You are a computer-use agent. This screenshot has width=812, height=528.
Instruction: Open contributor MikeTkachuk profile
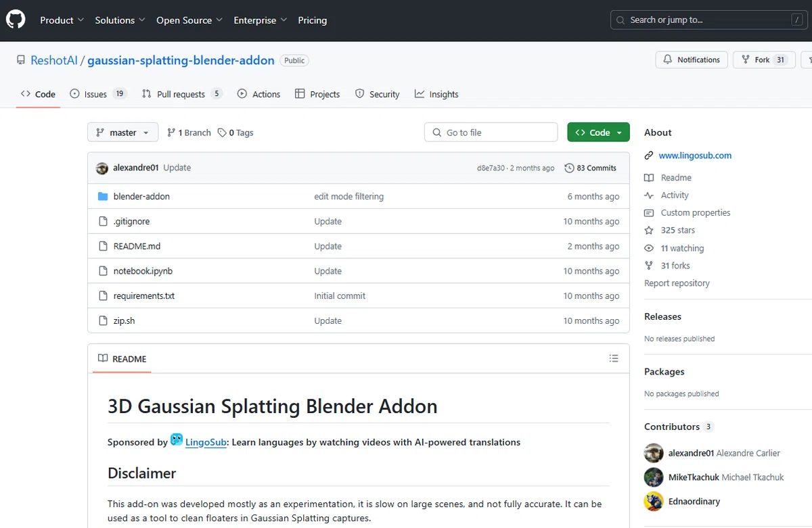[714, 477]
